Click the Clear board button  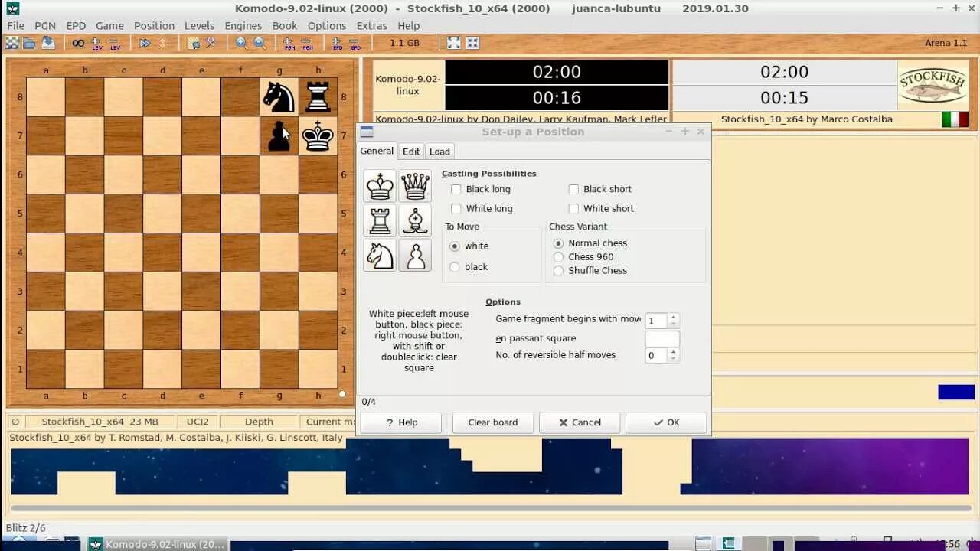(493, 422)
